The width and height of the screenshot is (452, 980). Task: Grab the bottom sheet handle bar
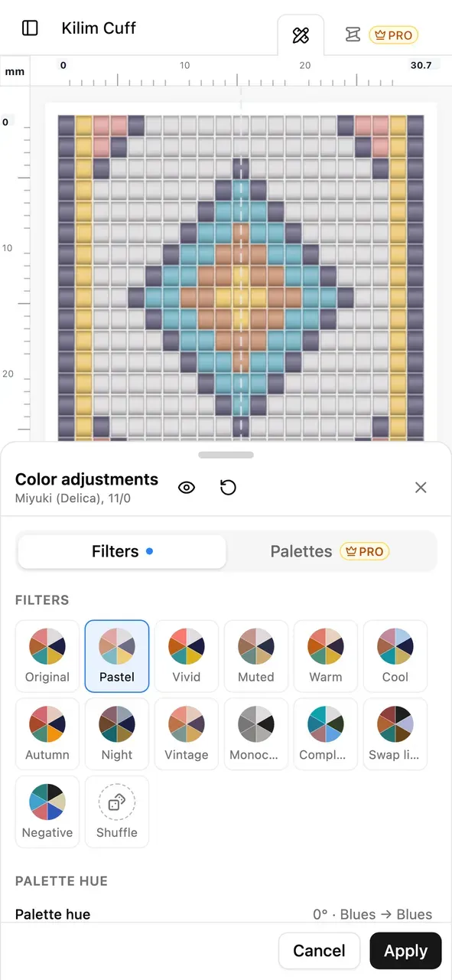[226, 455]
